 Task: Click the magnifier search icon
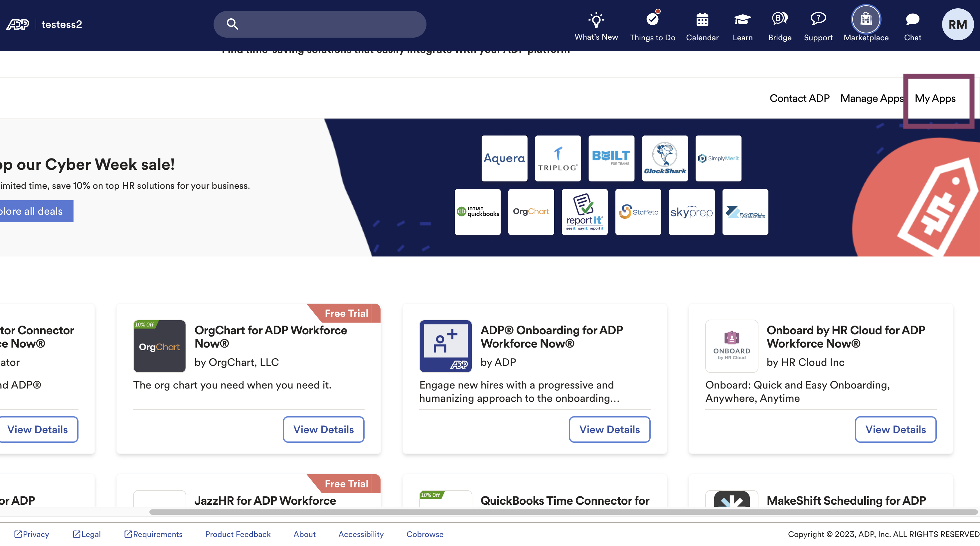tap(233, 24)
